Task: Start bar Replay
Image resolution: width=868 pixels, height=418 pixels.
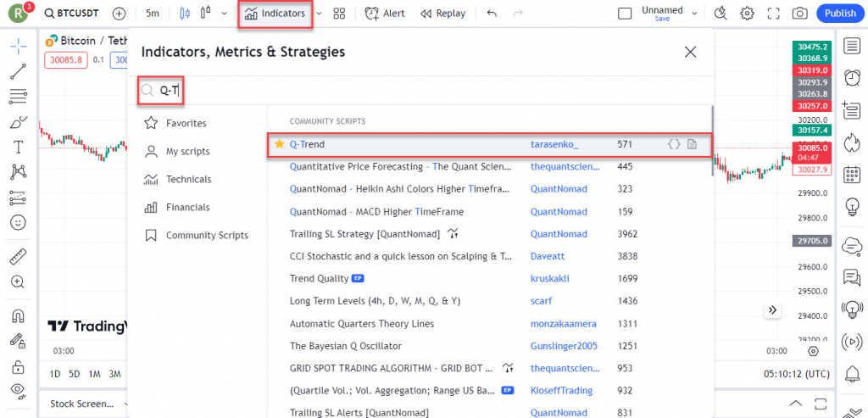Action: pyautogui.click(x=442, y=14)
